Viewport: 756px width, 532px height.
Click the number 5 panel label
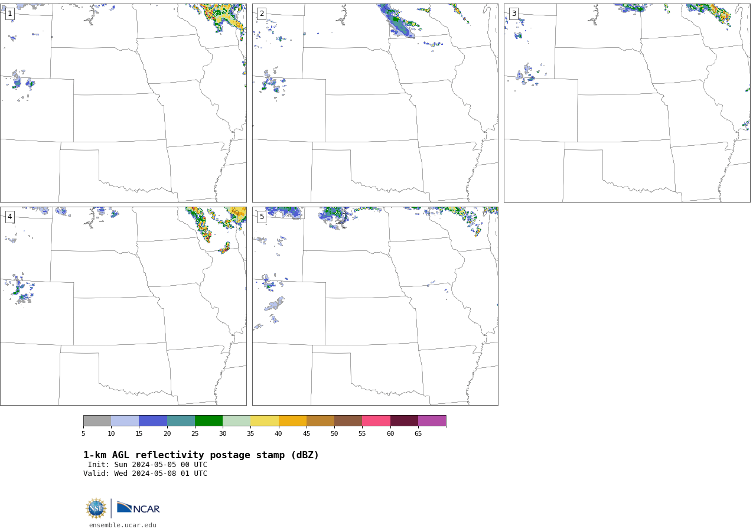(262, 217)
